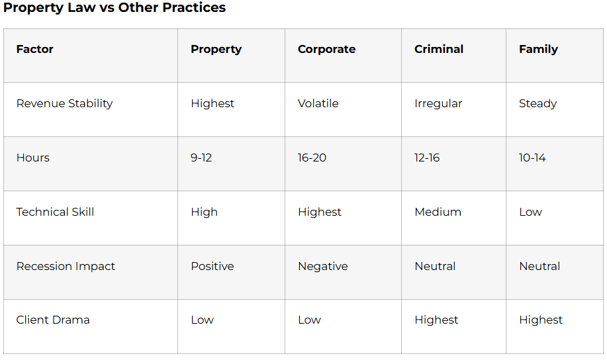Click the Corporate column header

[x=326, y=49]
